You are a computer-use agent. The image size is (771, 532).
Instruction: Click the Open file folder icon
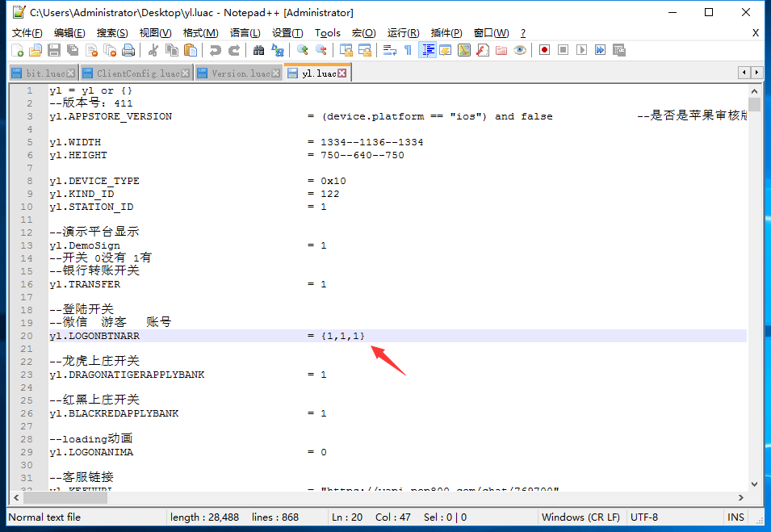(36, 50)
